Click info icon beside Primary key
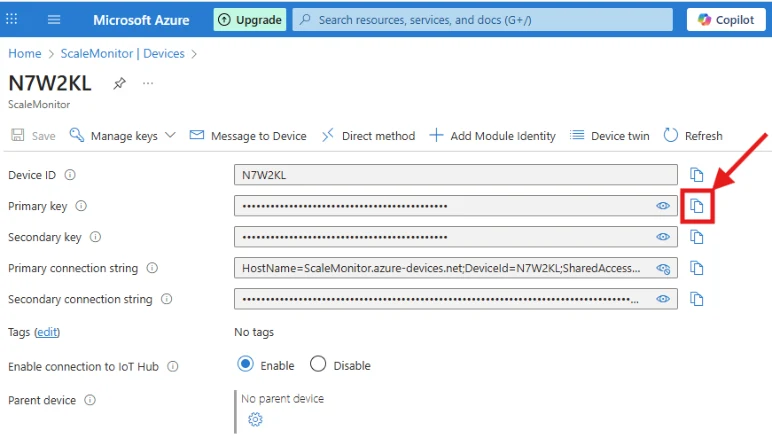Screen dimensions: 772x446 coord(81,206)
